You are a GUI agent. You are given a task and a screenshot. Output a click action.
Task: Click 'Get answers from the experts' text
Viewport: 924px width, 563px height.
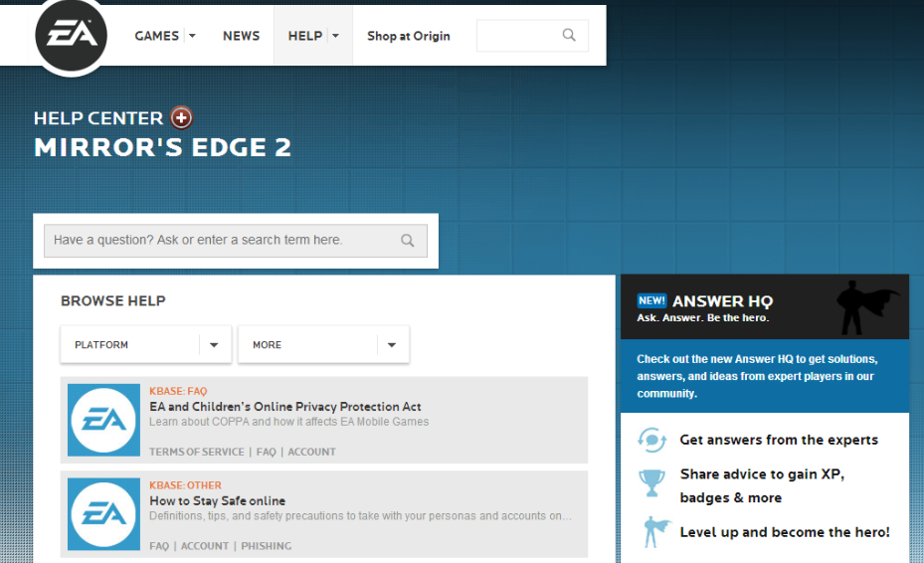point(779,440)
